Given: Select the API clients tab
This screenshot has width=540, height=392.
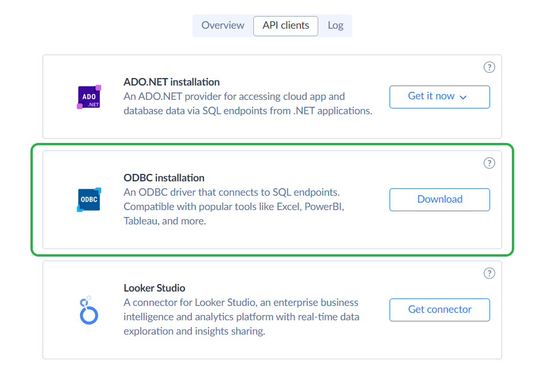Looking at the screenshot, I should click(286, 25).
